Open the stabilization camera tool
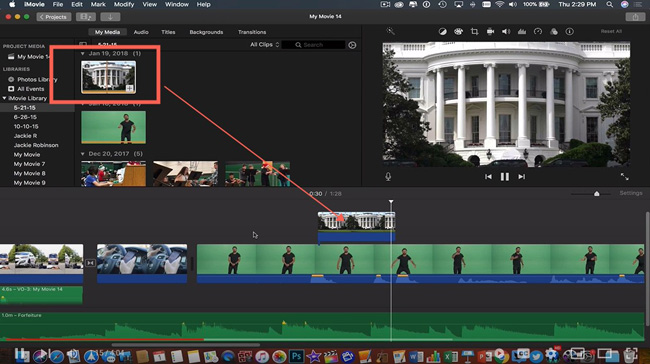The image size is (650, 364). 490,32
